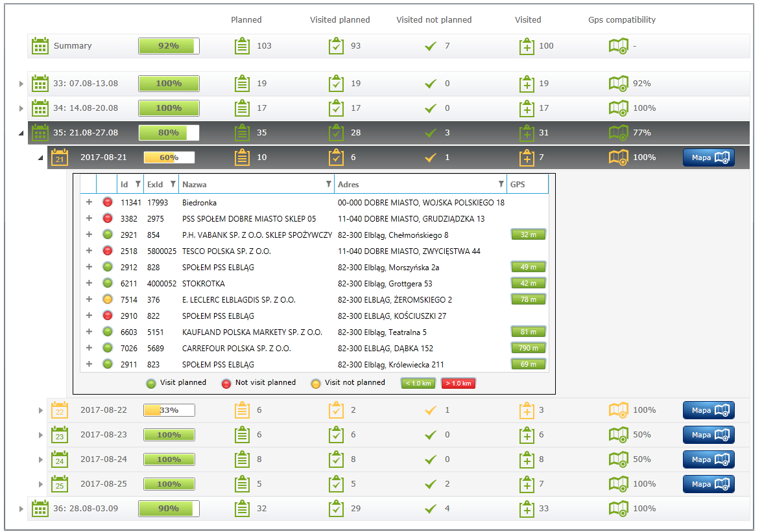The width and height of the screenshot is (775, 532).
Task: Expand week 33: 07.08-13.08 row
Action: tap(21, 84)
